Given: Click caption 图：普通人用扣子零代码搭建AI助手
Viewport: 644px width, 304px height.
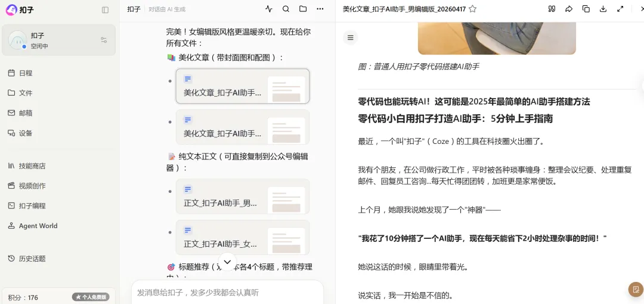Looking at the screenshot, I should pyautogui.click(x=418, y=67).
